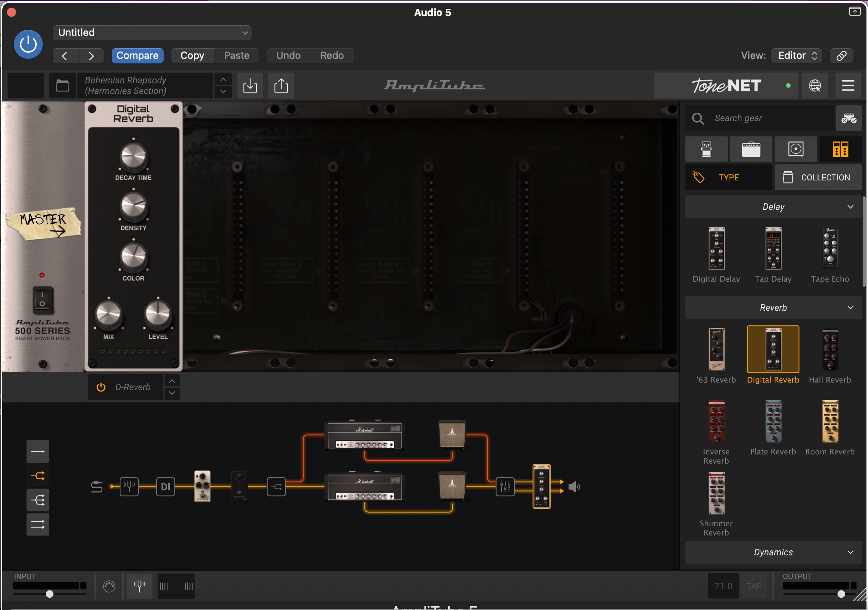Click the TAP tempo button
Image resolution: width=868 pixels, height=610 pixels.
[754, 586]
